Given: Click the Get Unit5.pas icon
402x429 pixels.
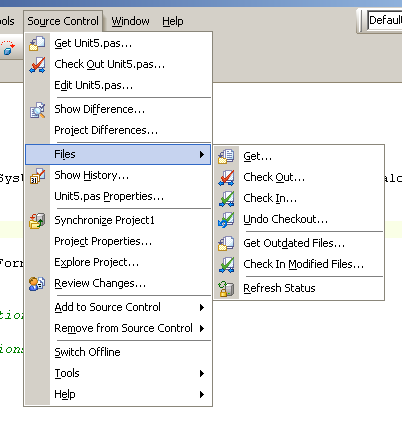Looking at the screenshot, I should coord(37,43).
